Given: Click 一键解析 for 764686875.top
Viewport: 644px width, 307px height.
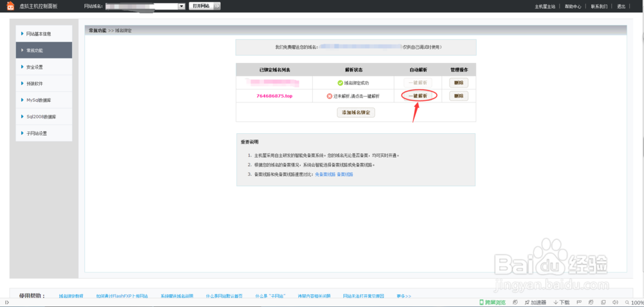Looking at the screenshot, I should pyautogui.click(x=418, y=96).
